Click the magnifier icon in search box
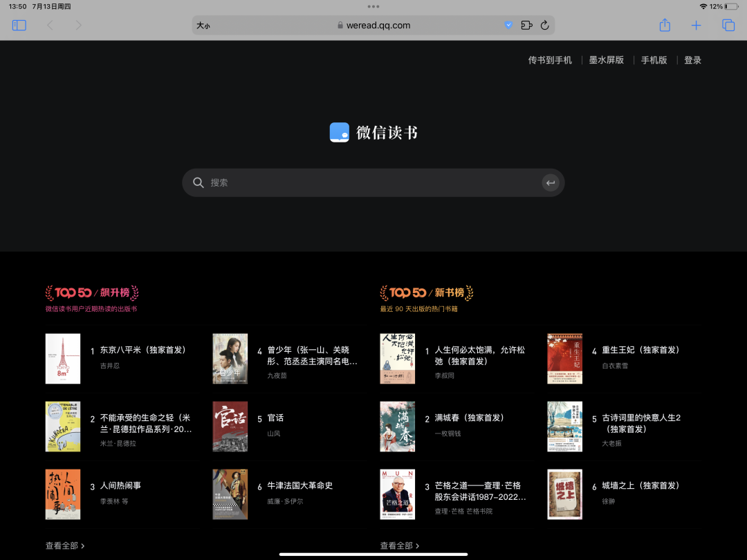747x560 pixels. (199, 183)
